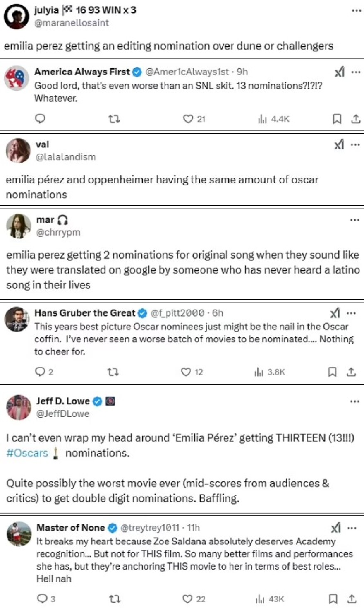Reply to the Hans Gruber tweet
Image resolution: width=364 pixels, height=608 pixels.
40,372
